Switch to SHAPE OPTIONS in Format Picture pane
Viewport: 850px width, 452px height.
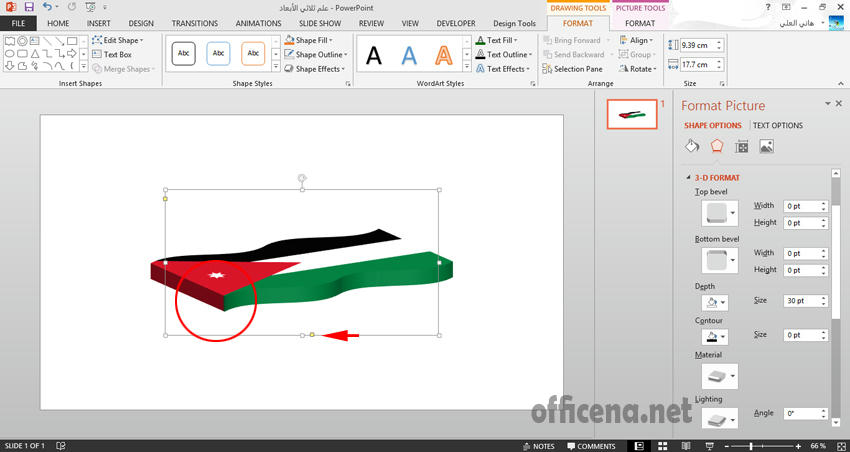713,125
